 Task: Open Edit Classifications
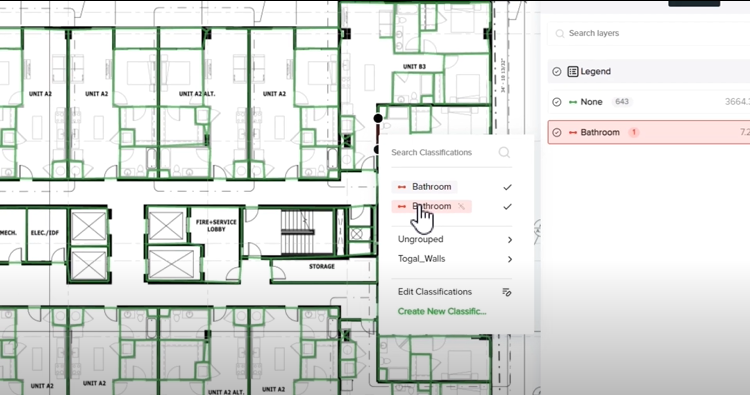click(435, 292)
